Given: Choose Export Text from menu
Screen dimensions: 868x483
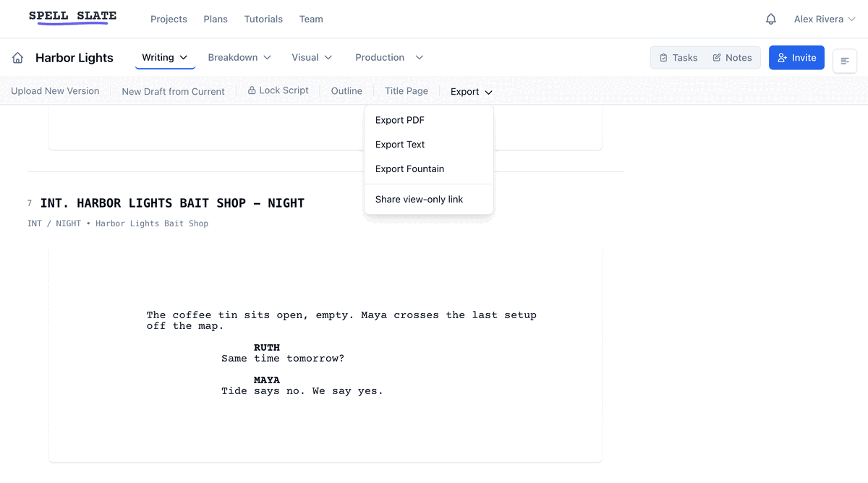Looking at the screenshot, I should coord(429,145).
